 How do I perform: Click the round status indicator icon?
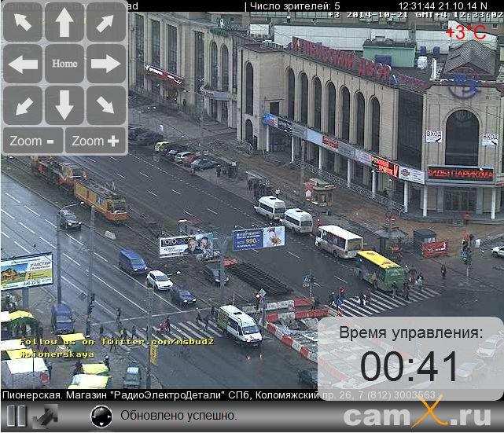[x=101, y=416]
